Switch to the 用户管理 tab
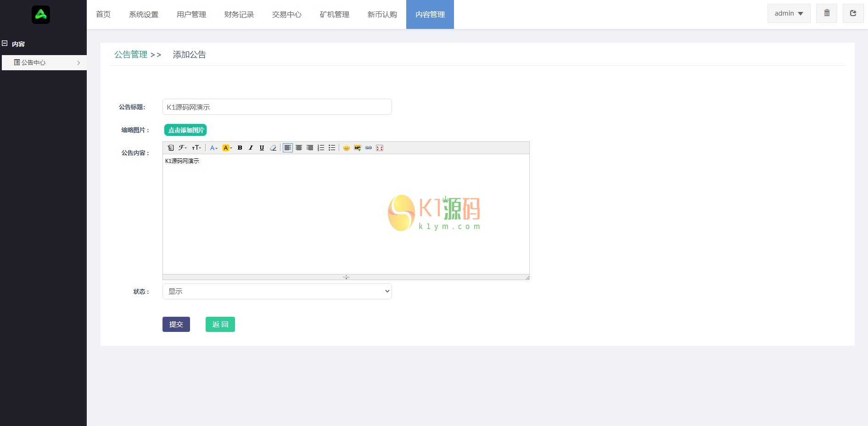868x426 pixels. point(191,15)
